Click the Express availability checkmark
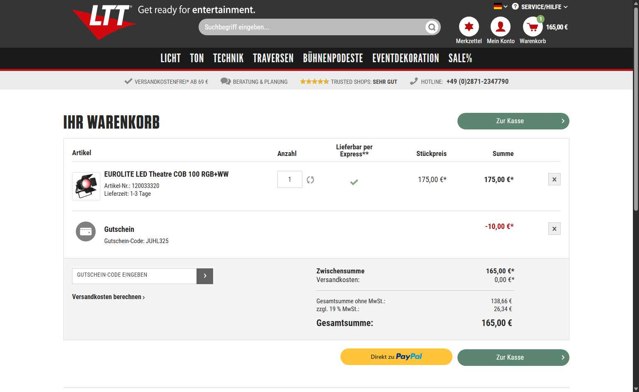Screen dimensions: 639x392 (354, 182)
